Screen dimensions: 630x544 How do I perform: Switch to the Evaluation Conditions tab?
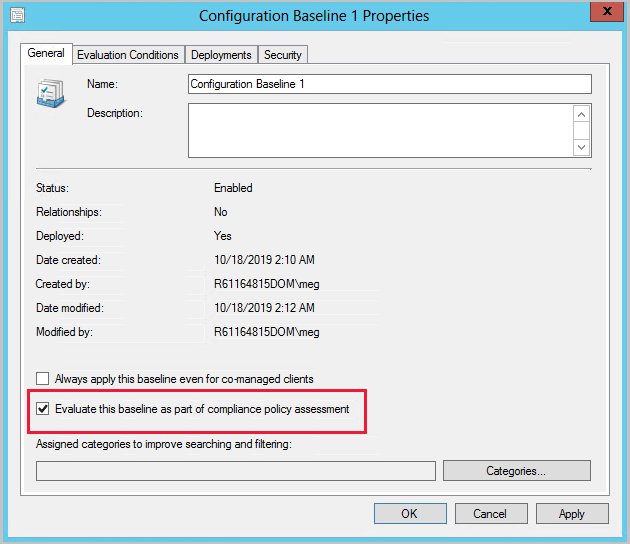click(x=128, y=55)
